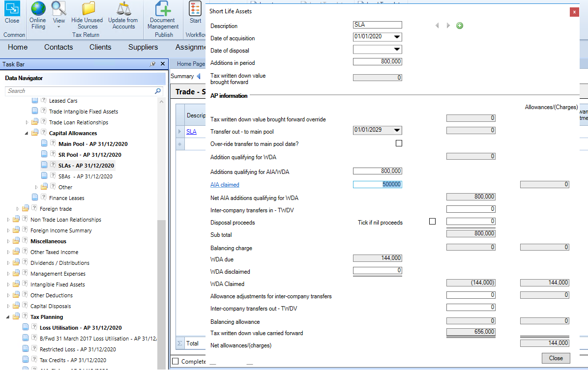588x370 pixels.
Task: Open the Assignments menu tab
Action: click(190, 47)
